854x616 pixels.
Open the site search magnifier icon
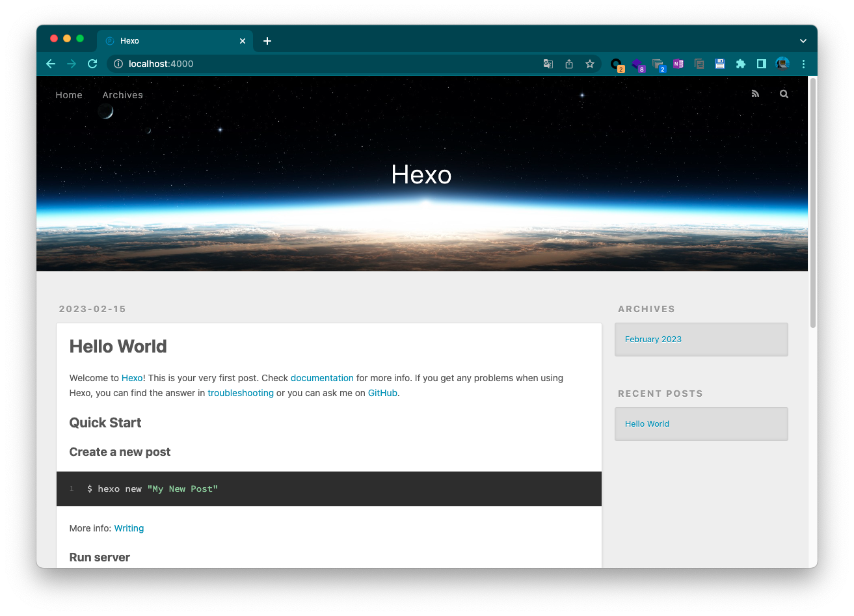[784, 94]
